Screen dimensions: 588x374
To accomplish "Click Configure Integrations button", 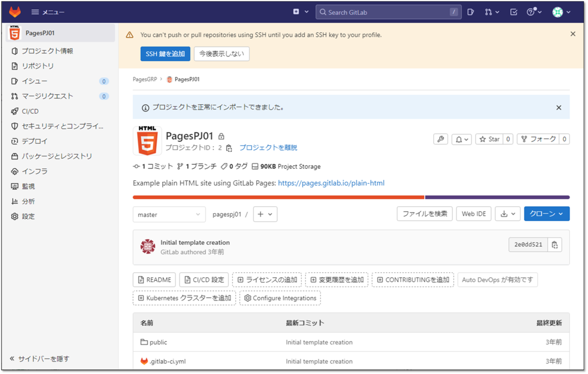I will (280, 298).
